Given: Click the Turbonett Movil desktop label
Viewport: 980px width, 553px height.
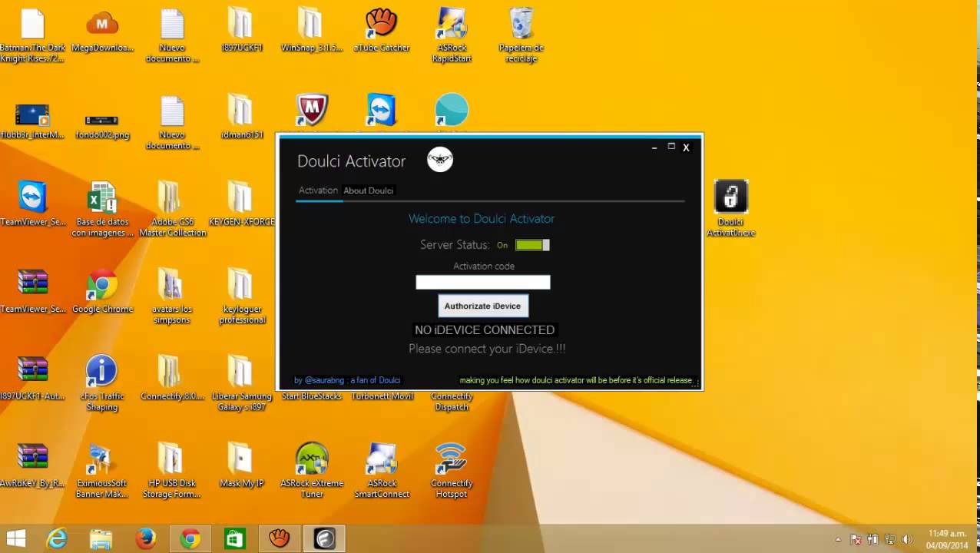Looking at the screenshot, I should (382, 396).
